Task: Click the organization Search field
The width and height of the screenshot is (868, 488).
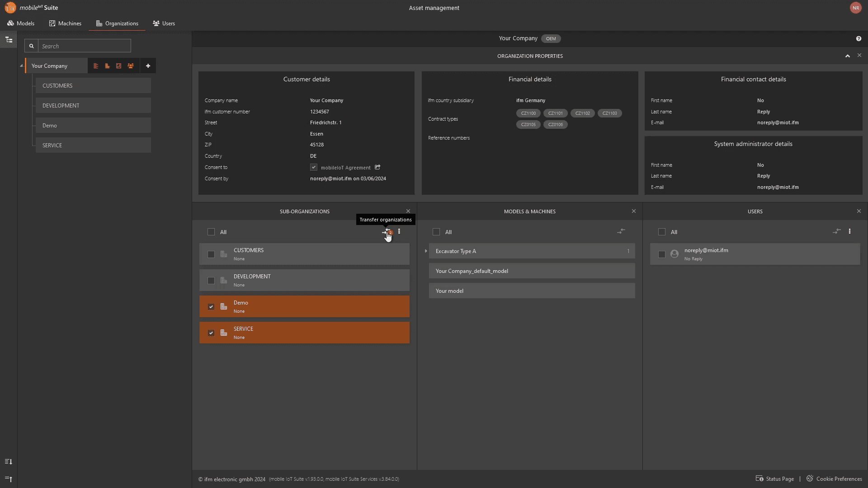Action: 85,46
